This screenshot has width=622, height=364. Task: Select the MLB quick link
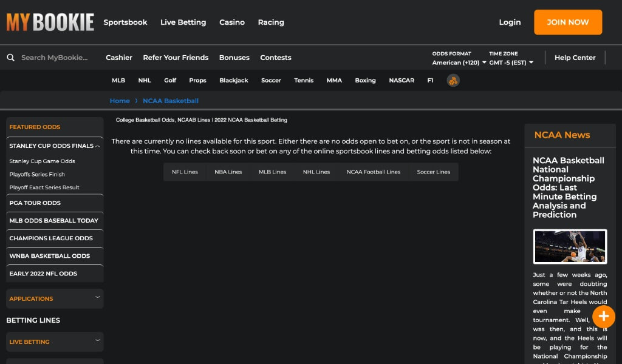(x=118, y=81)
